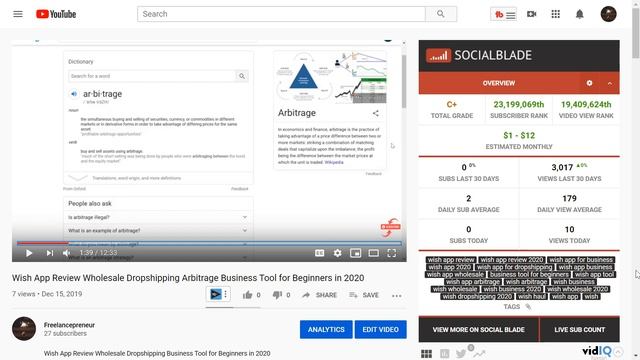640x360 pixels.
Task: Click the '3,017' views last 30 days value
Action: (562, 167)
